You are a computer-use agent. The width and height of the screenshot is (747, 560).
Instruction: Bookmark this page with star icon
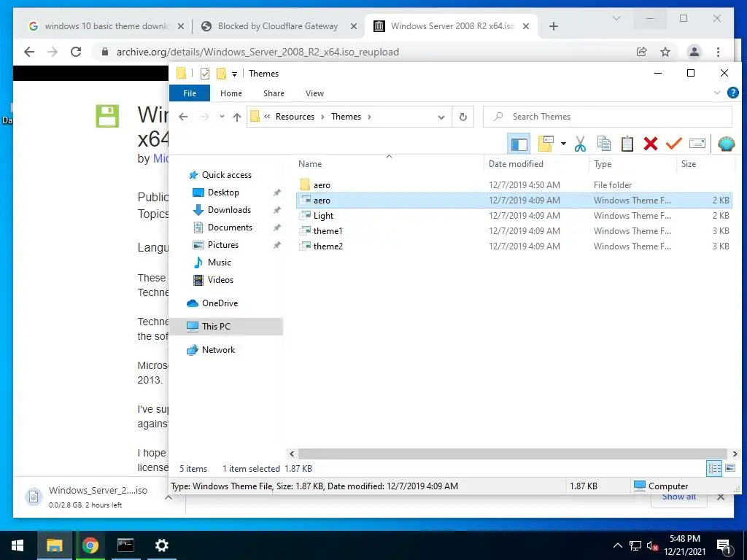[x=665, y=52]
